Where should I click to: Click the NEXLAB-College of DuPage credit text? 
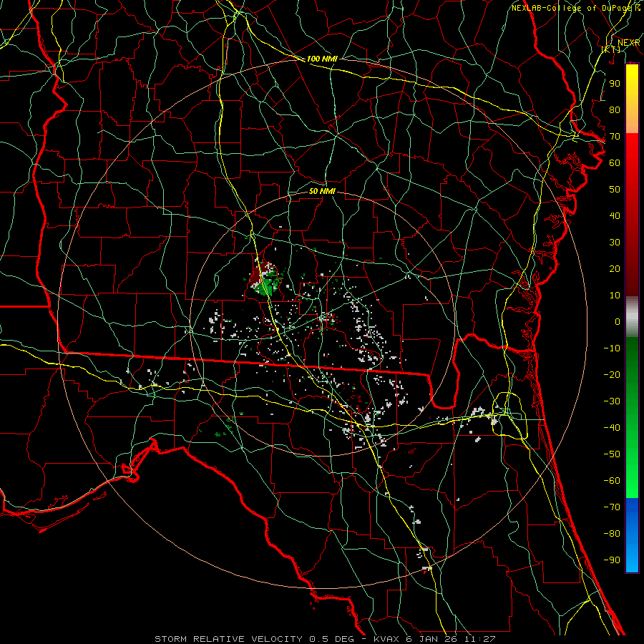(x=575, y=8)
